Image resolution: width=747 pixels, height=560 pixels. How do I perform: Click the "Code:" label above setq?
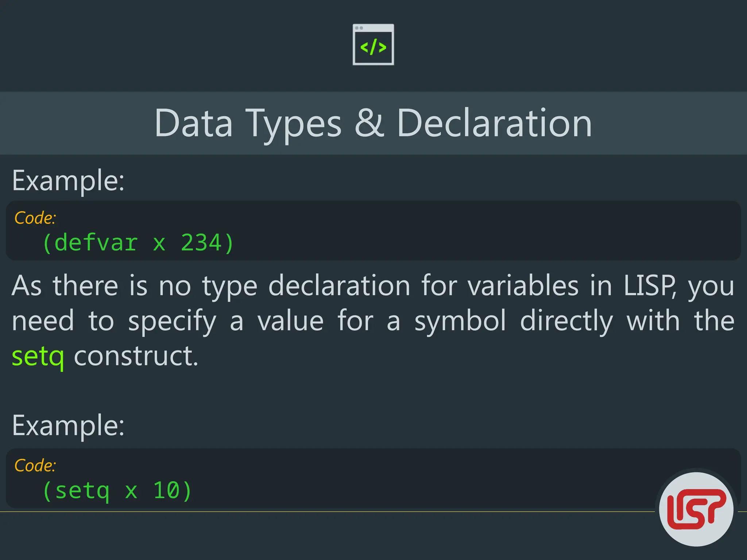[x=35, y=466]
